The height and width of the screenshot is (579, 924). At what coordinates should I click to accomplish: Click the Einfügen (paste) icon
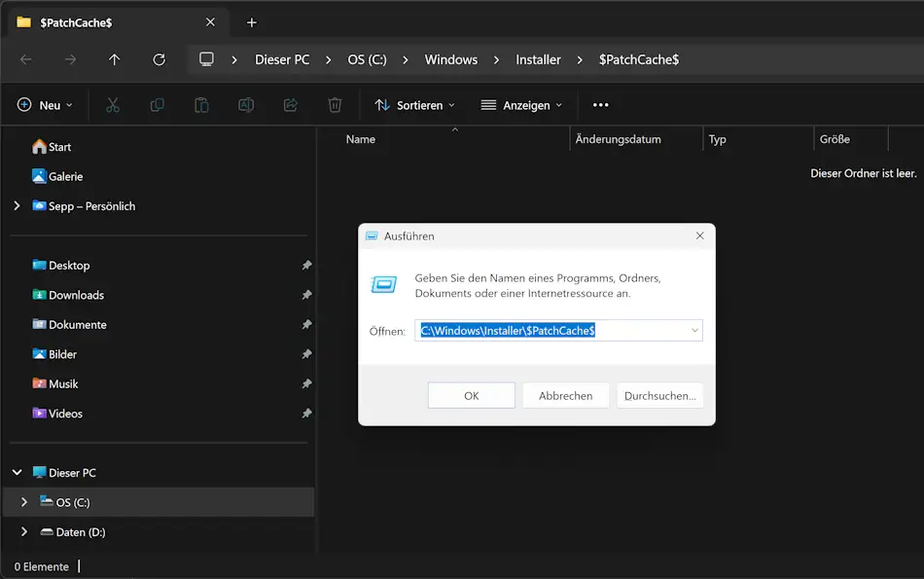(201, 104)
